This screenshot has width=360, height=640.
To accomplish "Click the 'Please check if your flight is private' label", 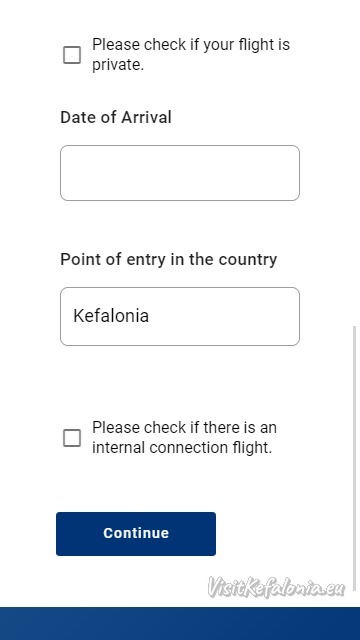I will coord(191,54).
